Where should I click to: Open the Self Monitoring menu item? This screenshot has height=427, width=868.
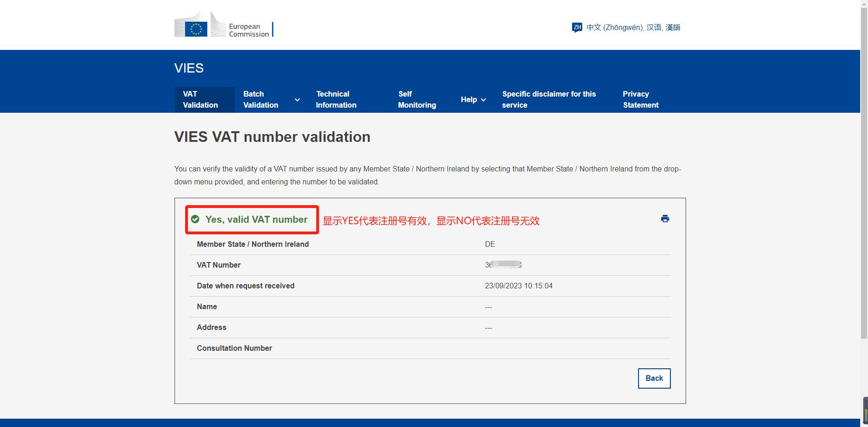tap(417, 99)
